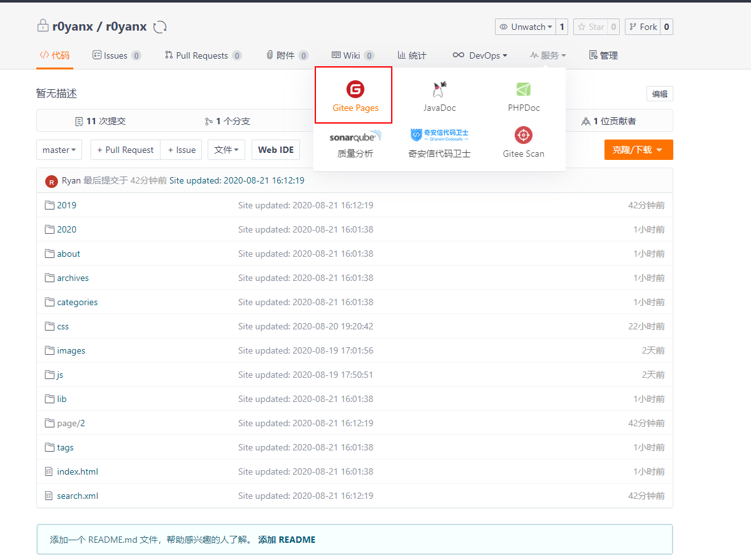Expand the orange 克隆/下载 dropdown

638,150
